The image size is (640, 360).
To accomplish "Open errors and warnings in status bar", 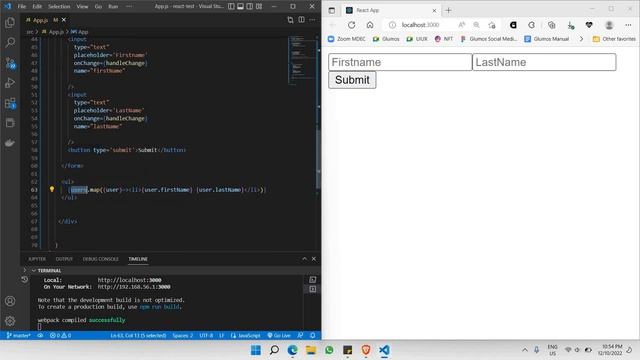I will coord(60,336).
